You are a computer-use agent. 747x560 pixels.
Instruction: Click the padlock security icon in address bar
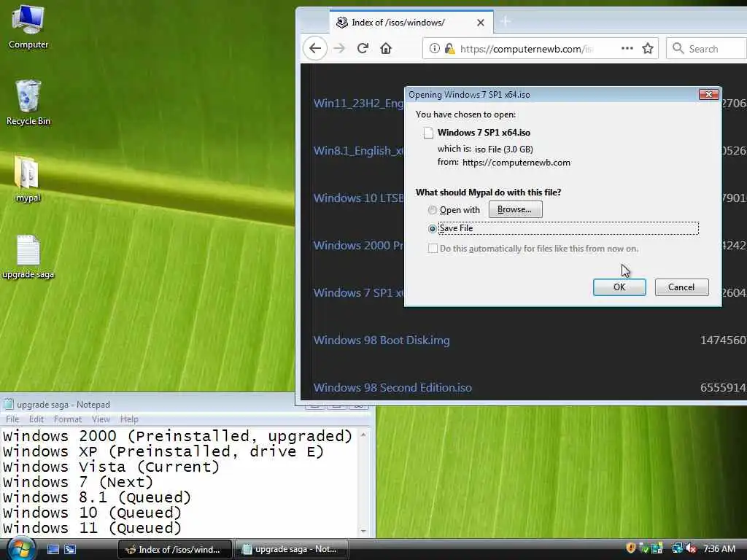[x=449, y=48]
